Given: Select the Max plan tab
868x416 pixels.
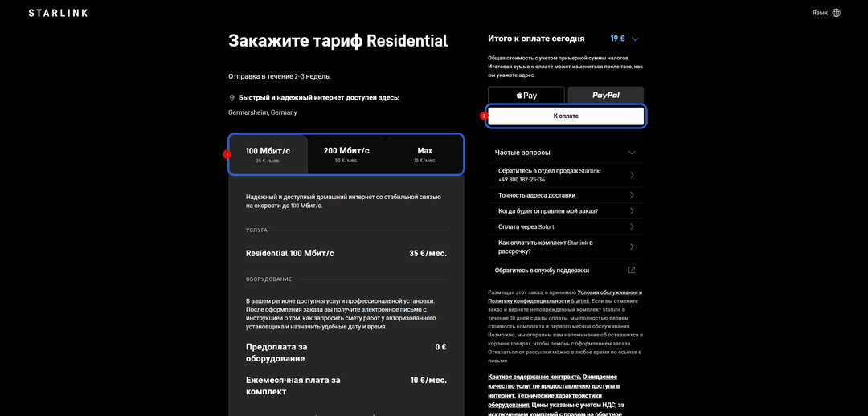Looking at the screenshot, I should [424, 154].
